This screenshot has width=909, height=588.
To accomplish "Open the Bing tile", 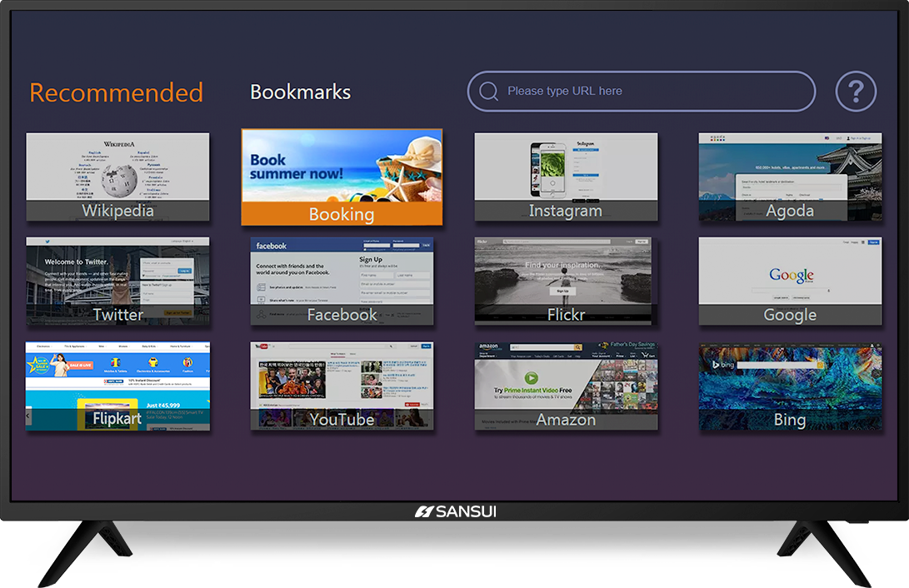I will (x=790, y=386).
